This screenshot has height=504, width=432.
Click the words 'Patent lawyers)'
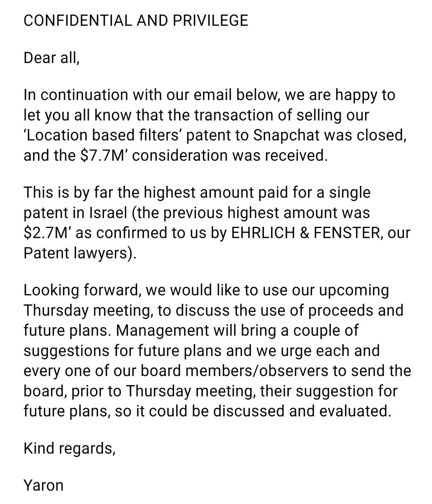pos(79,253)
